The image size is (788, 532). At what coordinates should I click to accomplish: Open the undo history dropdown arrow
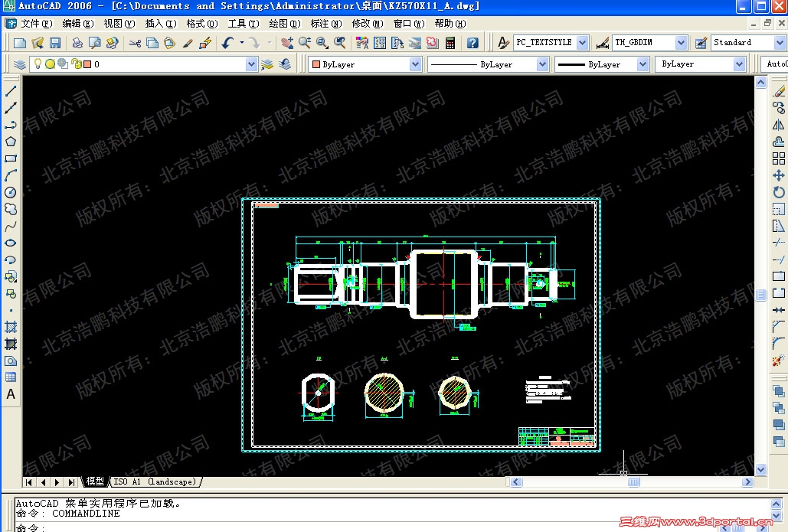[x=242, y=43]
